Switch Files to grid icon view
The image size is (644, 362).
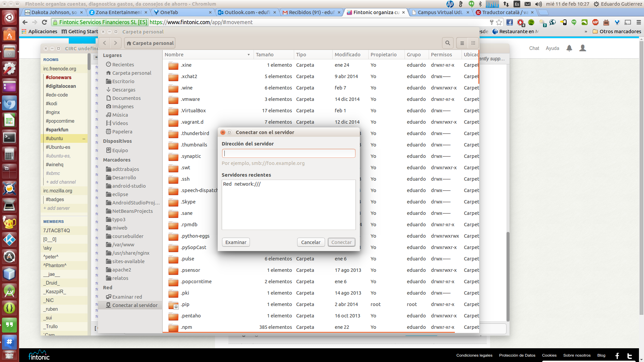[x=473, y=43]
